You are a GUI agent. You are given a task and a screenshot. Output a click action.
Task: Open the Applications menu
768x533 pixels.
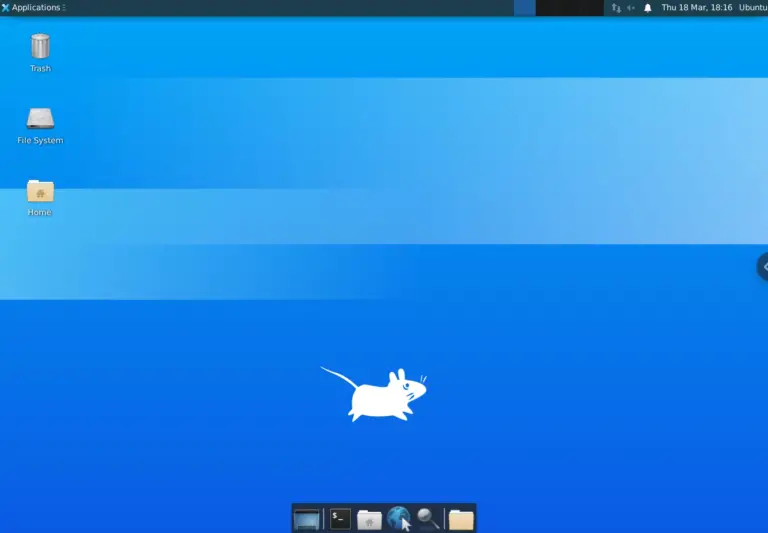[x=33, y=7]
